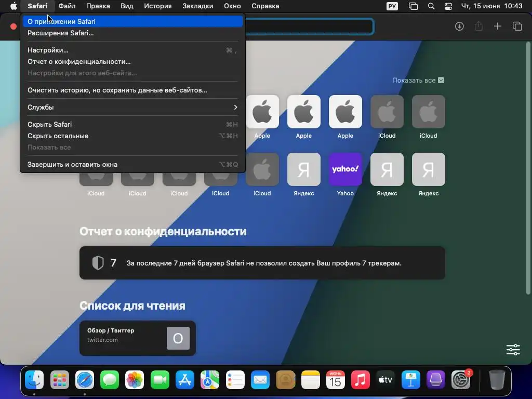Open Control Center in the menu bar
532x399 pixels.
click(448, 6)
